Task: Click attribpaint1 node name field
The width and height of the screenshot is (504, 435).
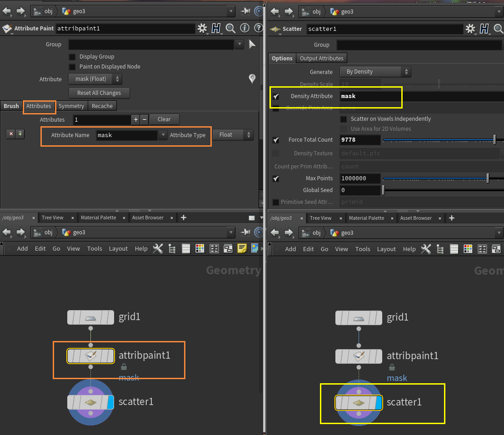Action: pos(125,29)
